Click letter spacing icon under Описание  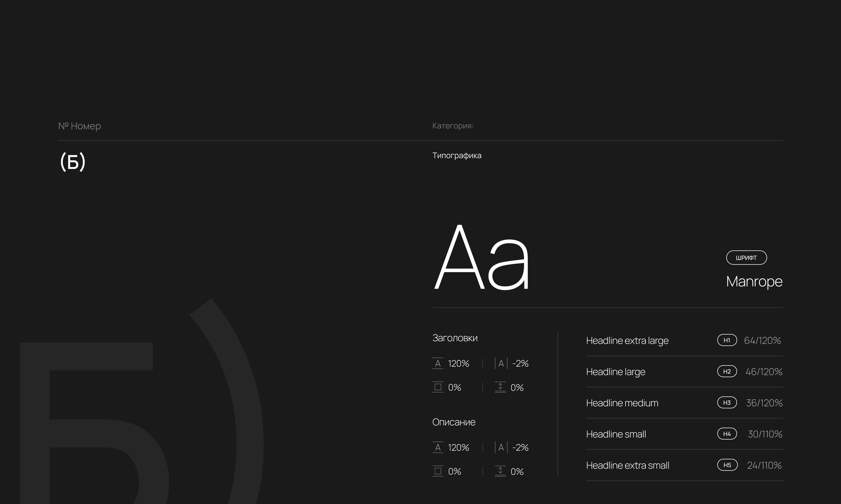501,447
